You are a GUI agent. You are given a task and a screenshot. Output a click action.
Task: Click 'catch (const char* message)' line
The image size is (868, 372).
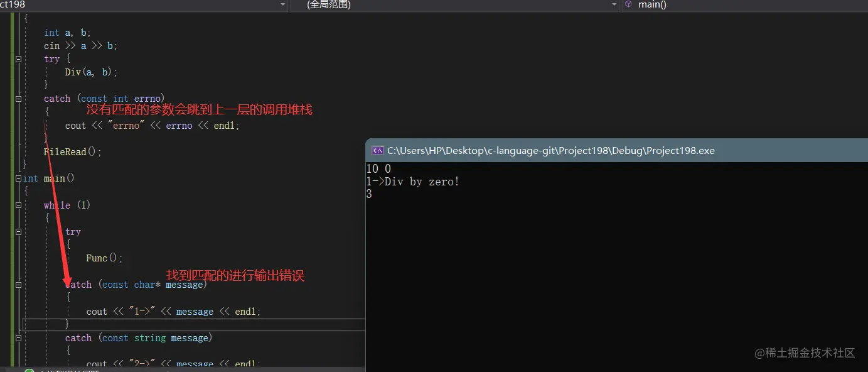[x=136, y=285]
